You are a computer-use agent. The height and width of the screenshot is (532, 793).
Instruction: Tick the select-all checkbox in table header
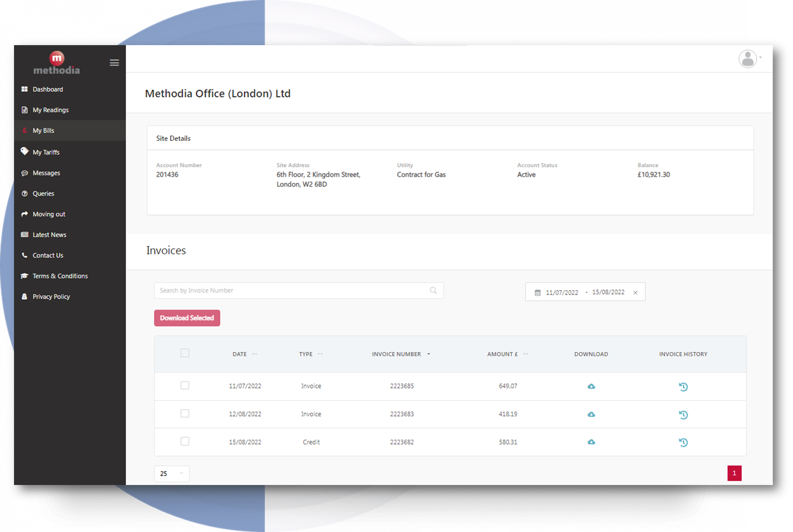(x=185, y=353)
